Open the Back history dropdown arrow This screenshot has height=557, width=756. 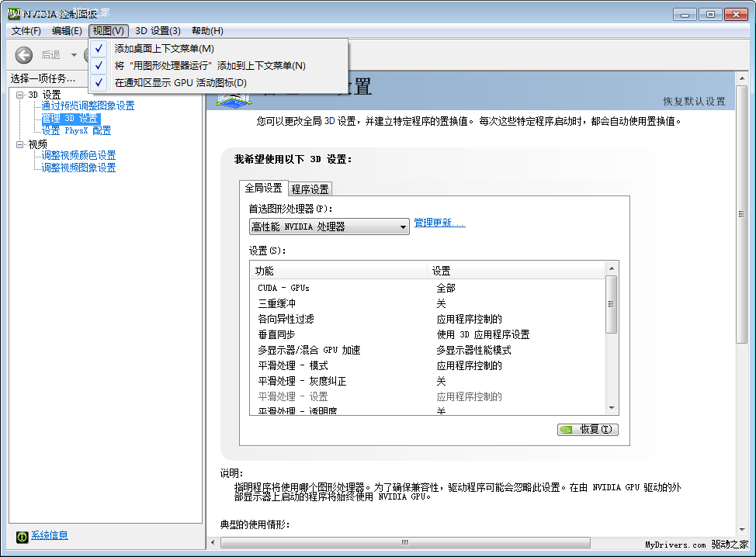click(74, 55)
